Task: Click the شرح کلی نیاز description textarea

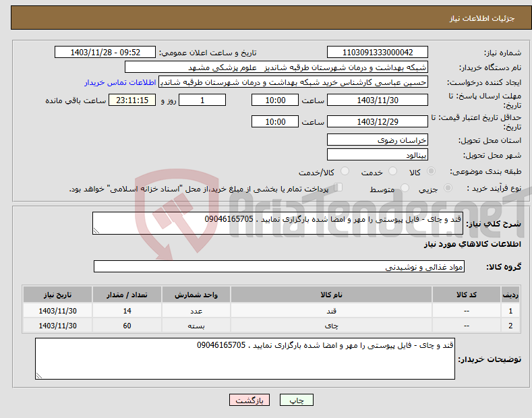Action: [x=278, y=223]
